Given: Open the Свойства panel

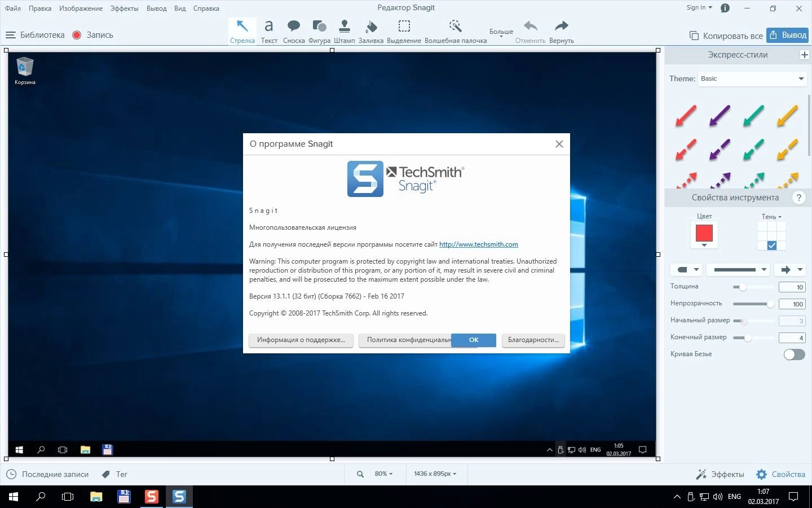Looking at the screenshot, I should pyautogui.click(x=780, y=474).
